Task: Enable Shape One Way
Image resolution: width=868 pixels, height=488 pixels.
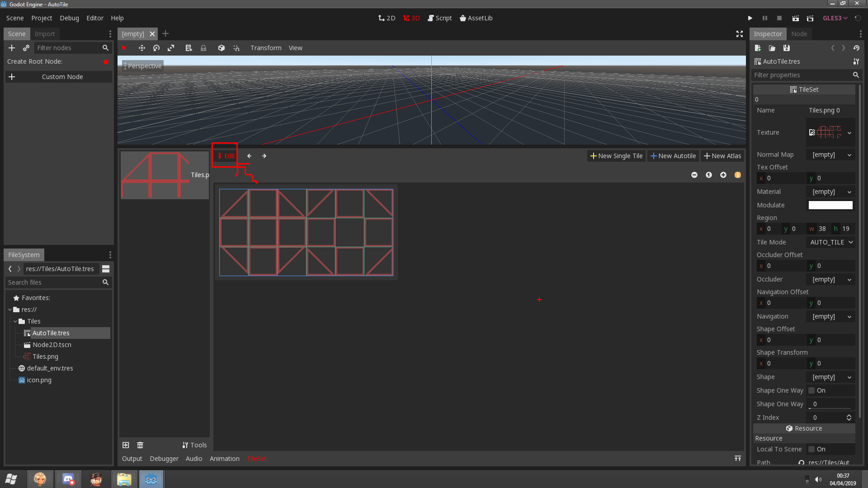Action: click(x=811, y=390)
